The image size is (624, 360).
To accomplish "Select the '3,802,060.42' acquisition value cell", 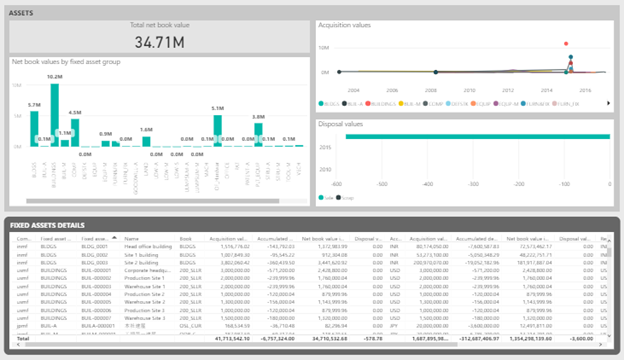I will [234, 263].
